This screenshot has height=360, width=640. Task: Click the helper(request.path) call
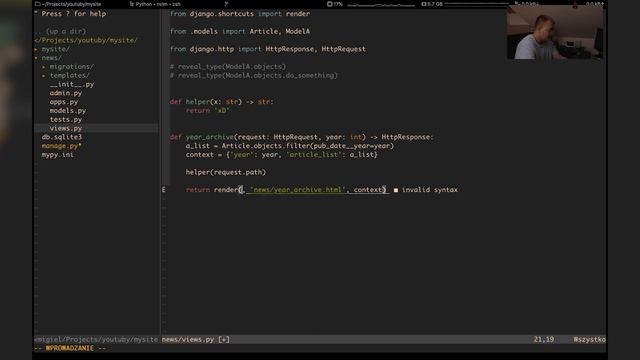(226, 172)
